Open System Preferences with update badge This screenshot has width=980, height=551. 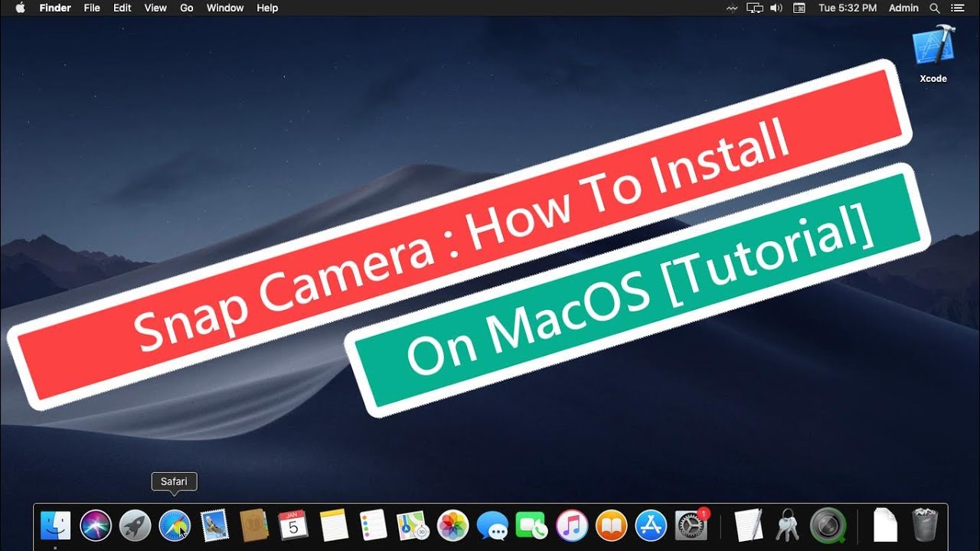pos(691,525)
